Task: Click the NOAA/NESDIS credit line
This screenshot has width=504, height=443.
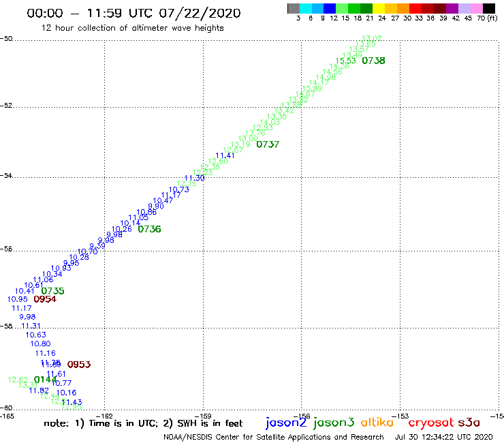Action: tap(274, 438)
